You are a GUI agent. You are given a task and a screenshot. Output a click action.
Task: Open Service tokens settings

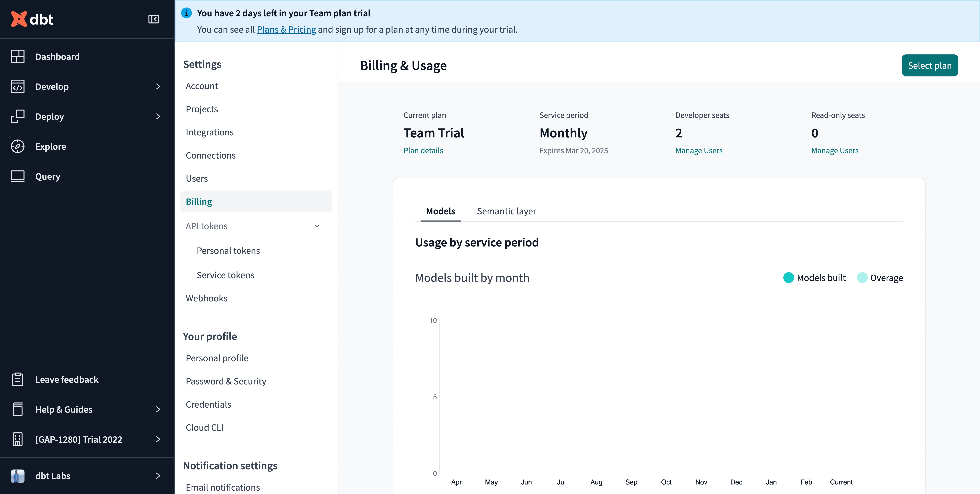(x=225, y=275)
